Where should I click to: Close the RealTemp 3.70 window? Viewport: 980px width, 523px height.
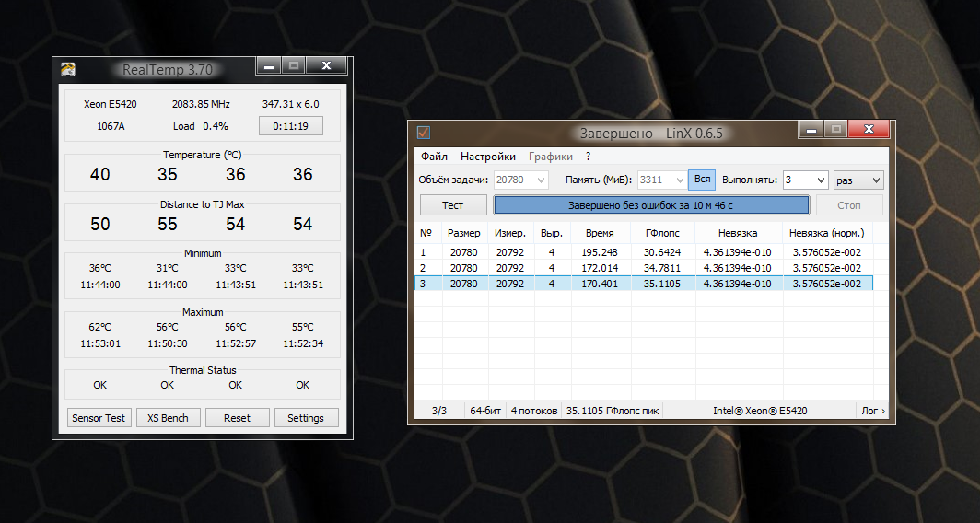326,65
